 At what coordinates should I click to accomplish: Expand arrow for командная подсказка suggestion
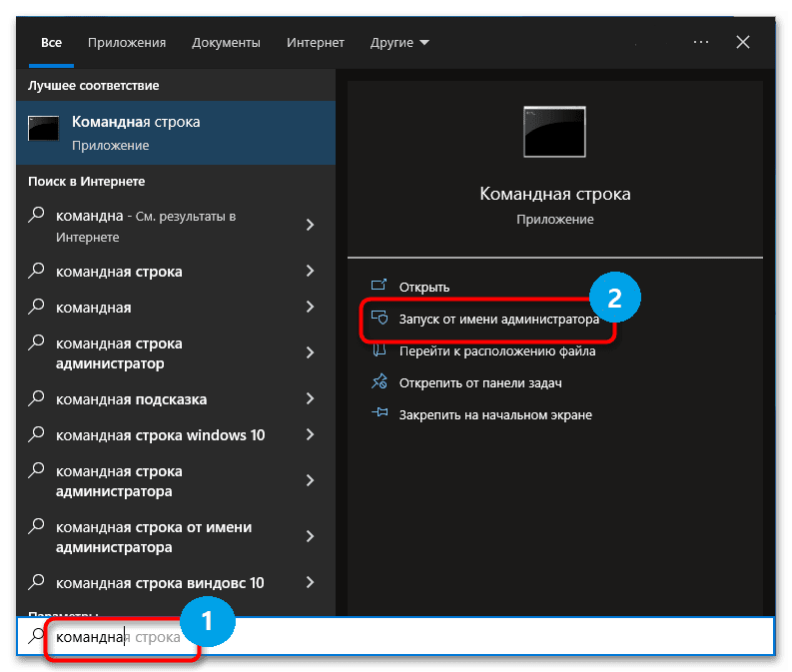coord(310,399)
